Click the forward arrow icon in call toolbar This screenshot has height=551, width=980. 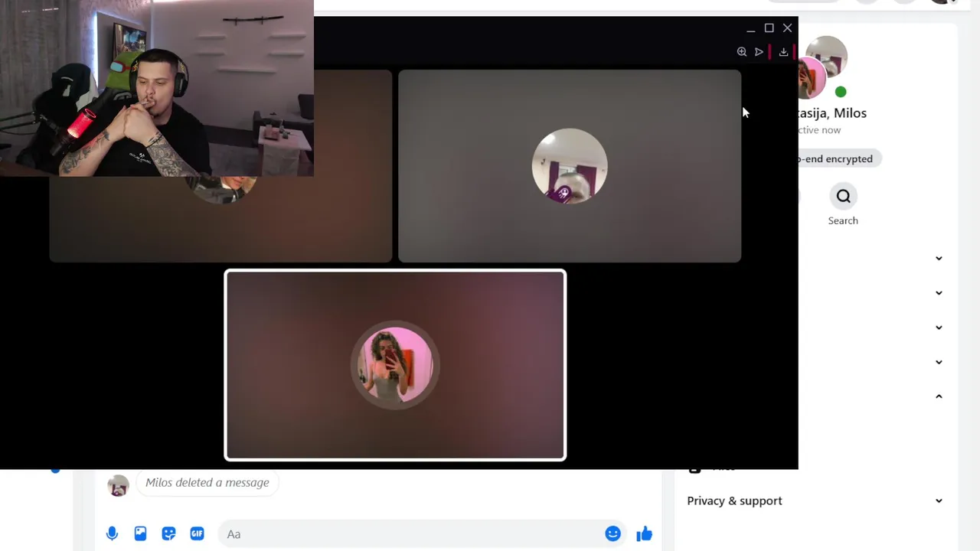click(759, 52)
